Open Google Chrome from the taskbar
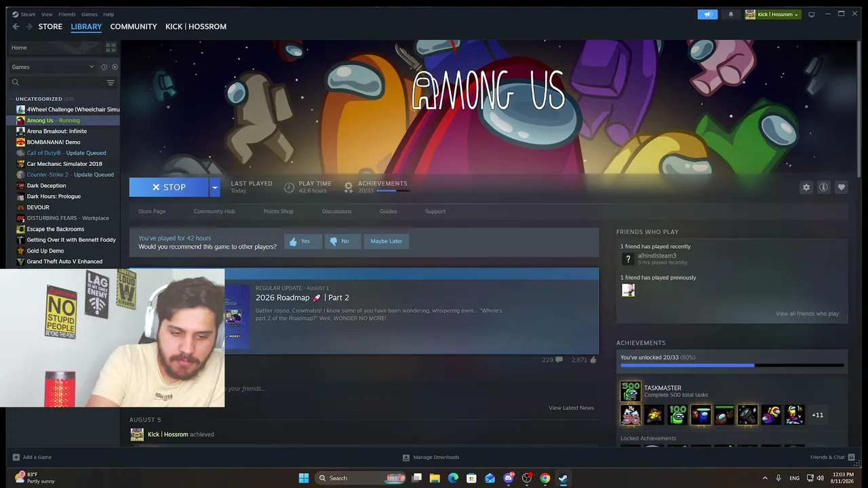The width and height of the screenshot is (868, 488). pyautogui.click(x=545, y=479)
